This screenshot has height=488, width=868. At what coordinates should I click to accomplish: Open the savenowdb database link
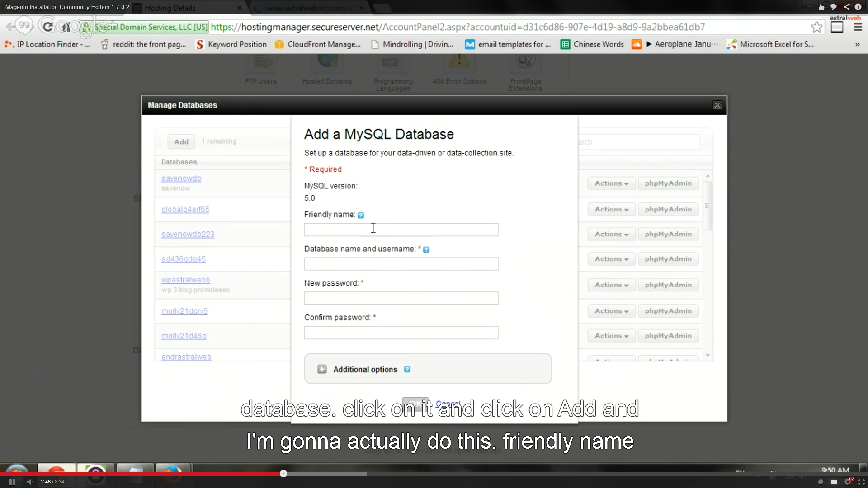(181, 178)
